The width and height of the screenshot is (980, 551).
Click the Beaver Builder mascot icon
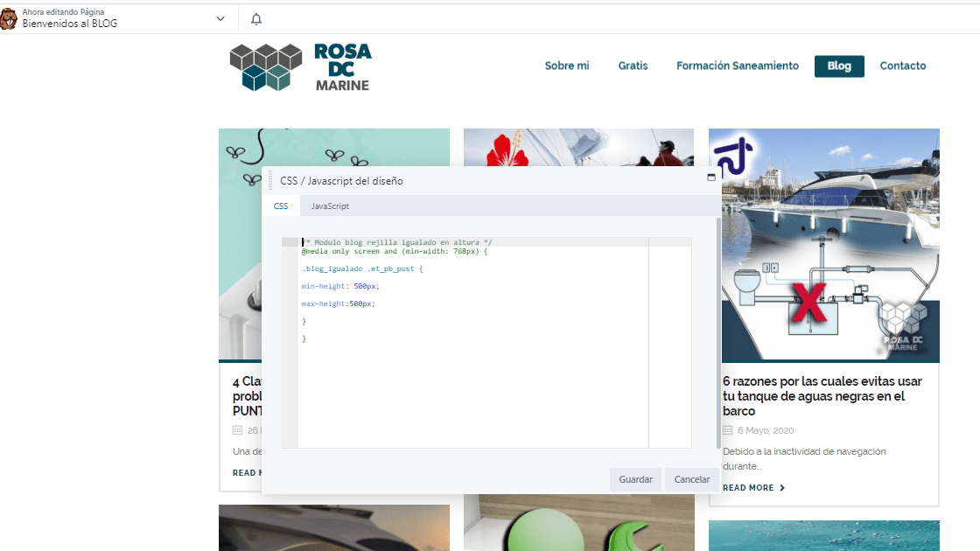(x=8, y=18)
